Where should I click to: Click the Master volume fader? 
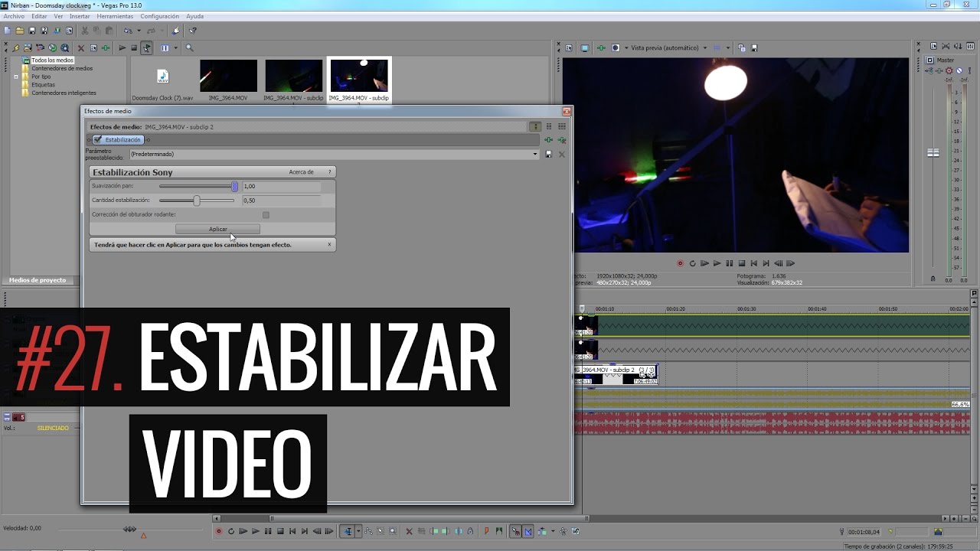(933, 153)
